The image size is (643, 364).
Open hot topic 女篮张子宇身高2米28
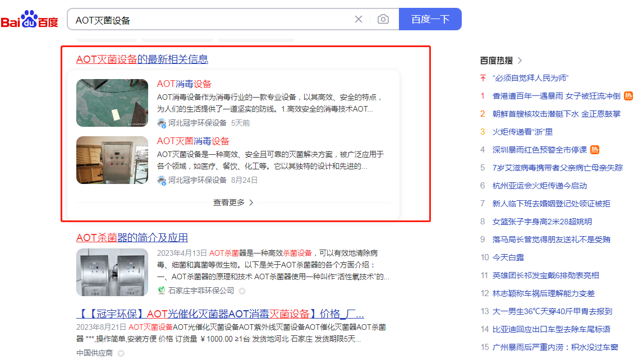pos(542,222)
